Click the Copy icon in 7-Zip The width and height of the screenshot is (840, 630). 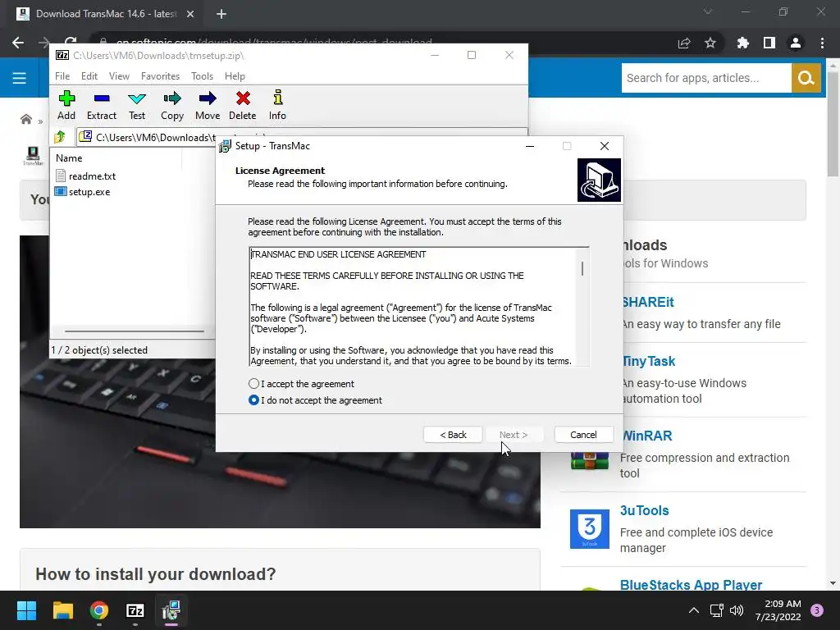point(172,105)
